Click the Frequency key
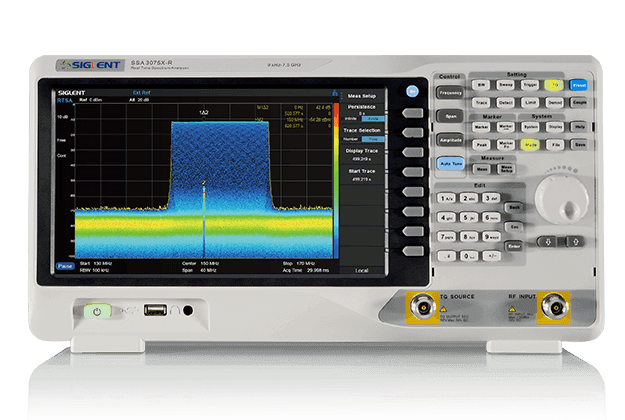This screenshot has height=420, width=625. point(450,93)
